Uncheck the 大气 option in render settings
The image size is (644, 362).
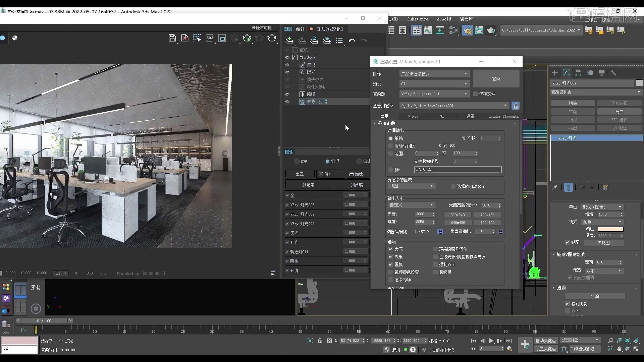390,249
